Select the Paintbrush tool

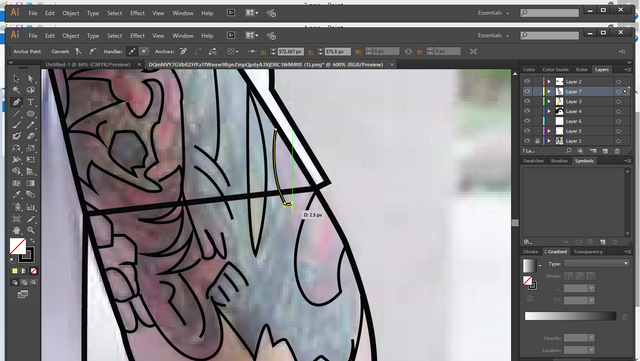[x=16, y=125]
